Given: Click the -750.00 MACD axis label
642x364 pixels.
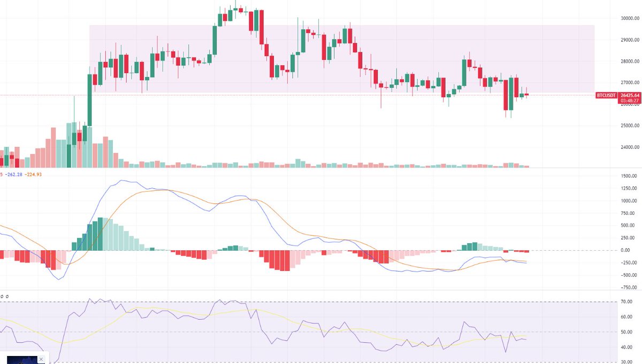Looking at the screenshot, I should (629, 287).
